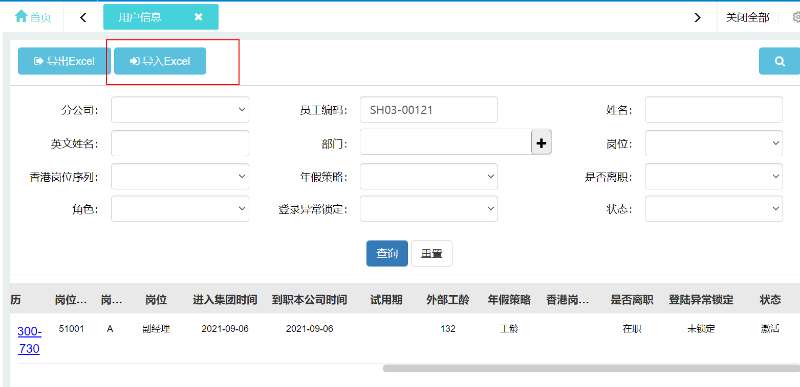The width and height of the screenshot is (800, 387).
Task: Click the 员工编码 field containing SH03-00121
Action: point(429,110)
